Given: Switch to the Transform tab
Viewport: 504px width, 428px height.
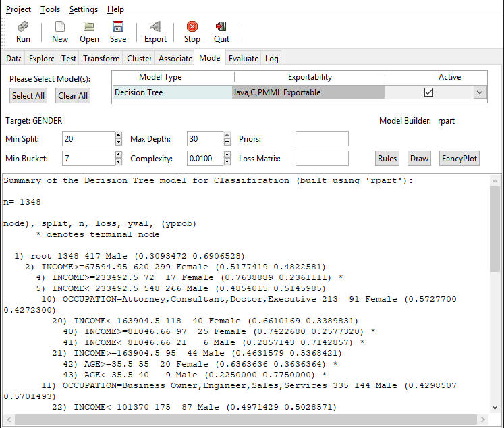Looking at the screenshot, I should click(x=101, y=59).
